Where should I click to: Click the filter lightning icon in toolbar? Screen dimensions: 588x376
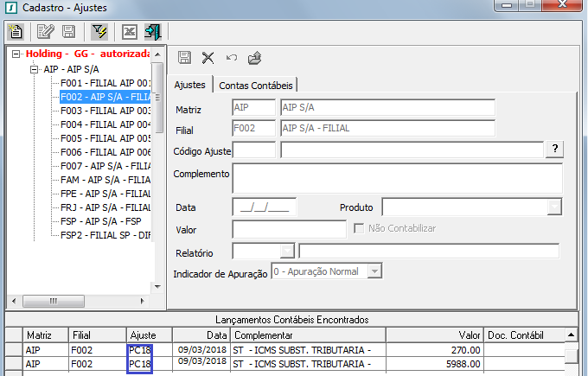coord(99,32)
